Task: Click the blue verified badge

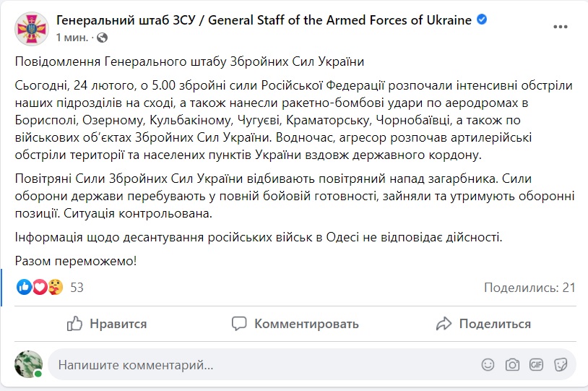Action: coord(482,20)
